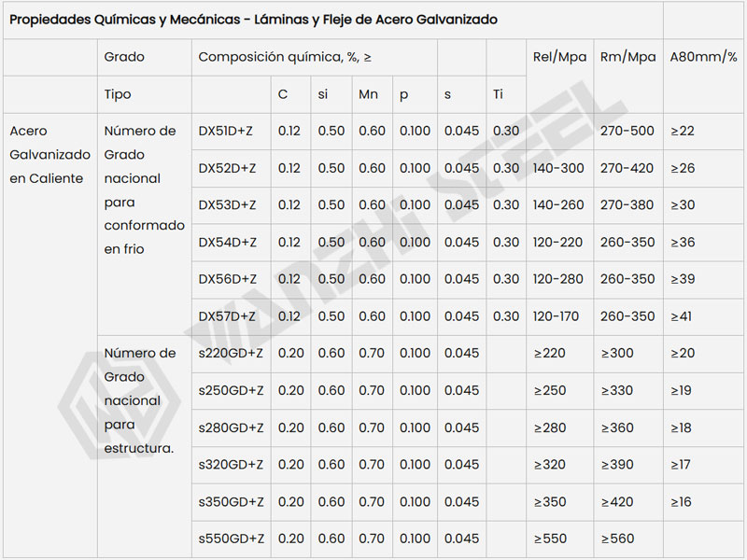Click the DX53D+Z row label
Viewport: 747px width, 560px height.
tap(231, 205)
